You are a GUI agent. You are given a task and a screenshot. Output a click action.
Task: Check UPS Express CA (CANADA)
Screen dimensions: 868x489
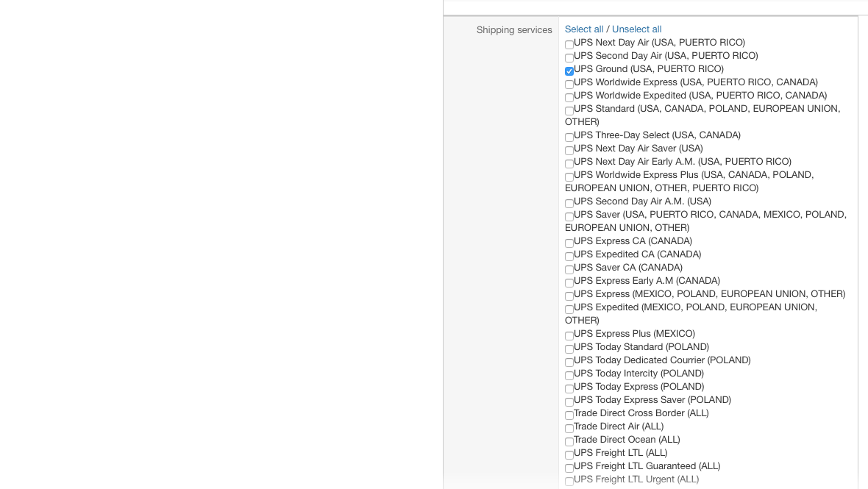pos(569,243)
